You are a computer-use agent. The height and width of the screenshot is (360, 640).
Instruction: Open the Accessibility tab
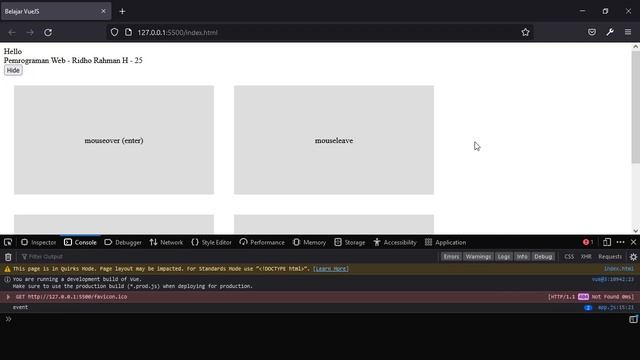(395, 242)
